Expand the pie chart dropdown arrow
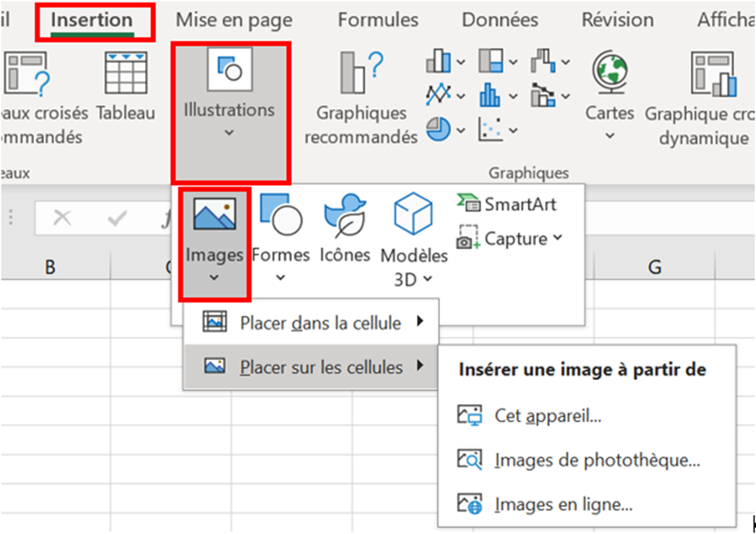The image size is (756, 534). pyautogui.click(x=461, y=130)
